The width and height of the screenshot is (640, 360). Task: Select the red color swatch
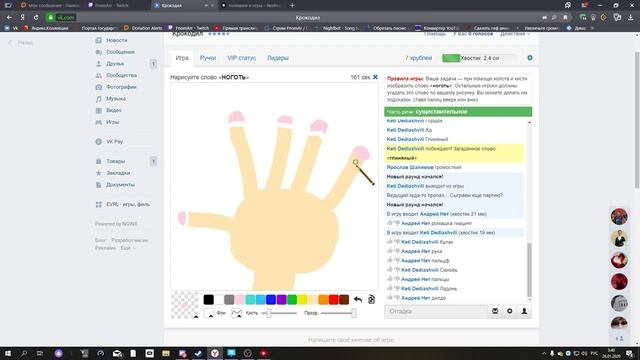point(333,300)
